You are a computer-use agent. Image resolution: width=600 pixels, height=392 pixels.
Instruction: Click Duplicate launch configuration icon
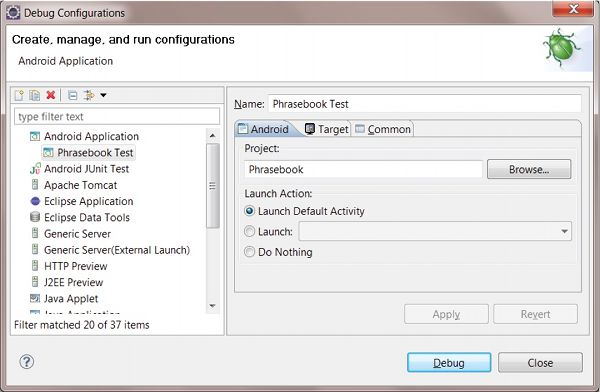tap(35, 95)
